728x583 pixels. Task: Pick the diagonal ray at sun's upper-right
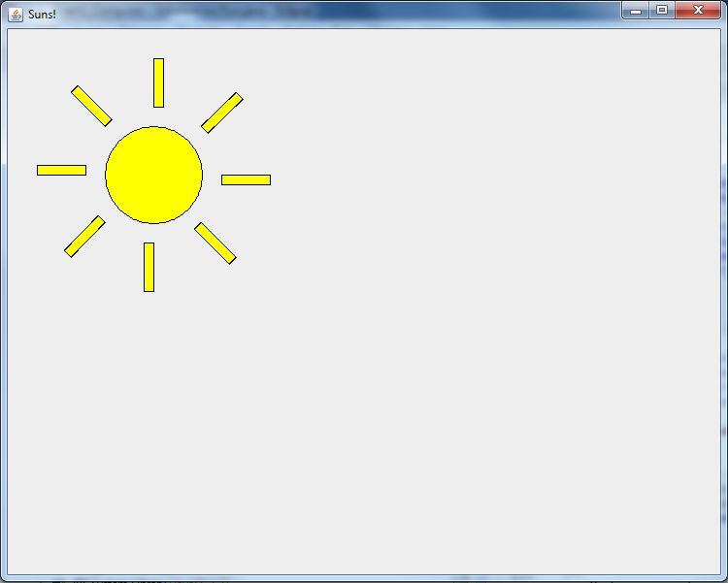[x=222, y=113]
